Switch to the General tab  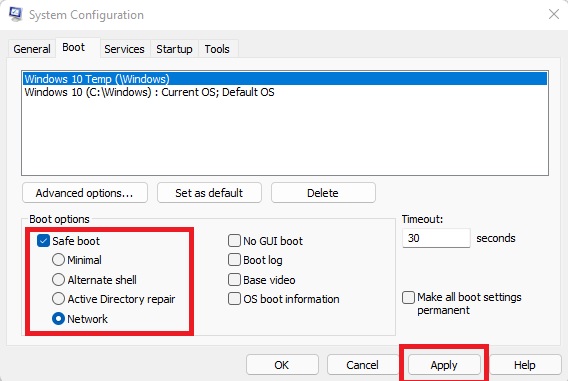coord(32,49)
